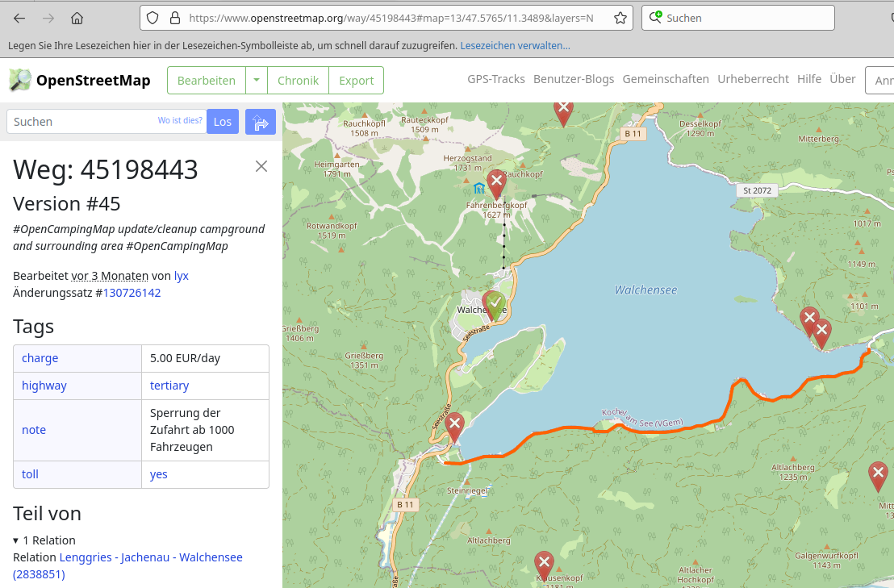Screen dimensions: 894x588
Task: Open changeset 130726142 link
Action: click(x=132, y=293)
